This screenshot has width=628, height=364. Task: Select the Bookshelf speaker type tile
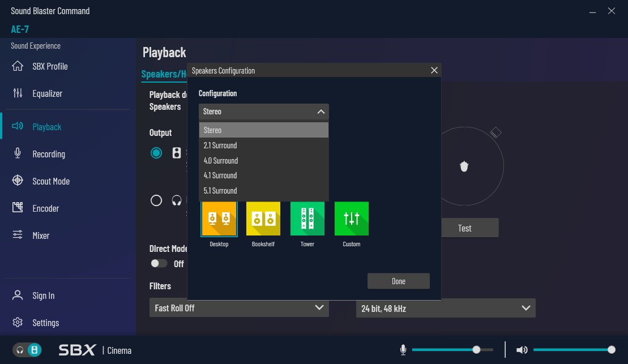pos(263,219)
